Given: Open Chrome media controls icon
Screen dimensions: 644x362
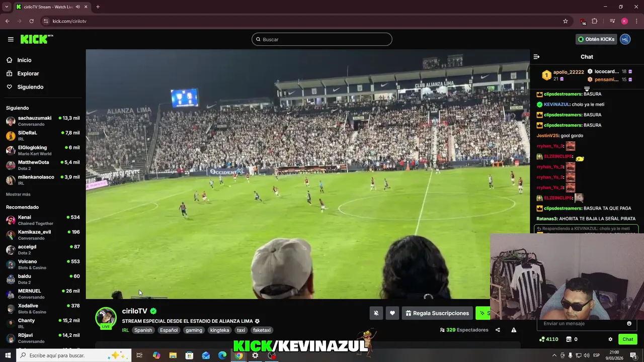Looking at the screenshot, I should (x=612, y=21).
